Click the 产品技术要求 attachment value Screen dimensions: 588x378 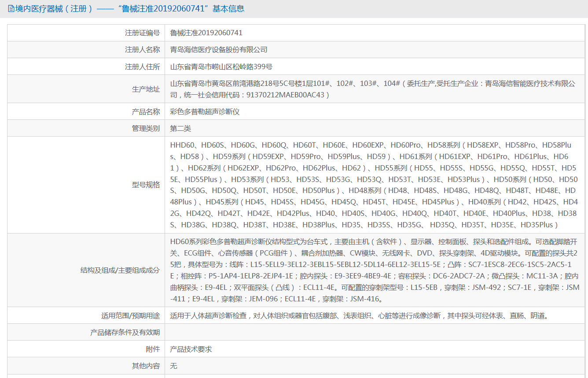(191, 349)
